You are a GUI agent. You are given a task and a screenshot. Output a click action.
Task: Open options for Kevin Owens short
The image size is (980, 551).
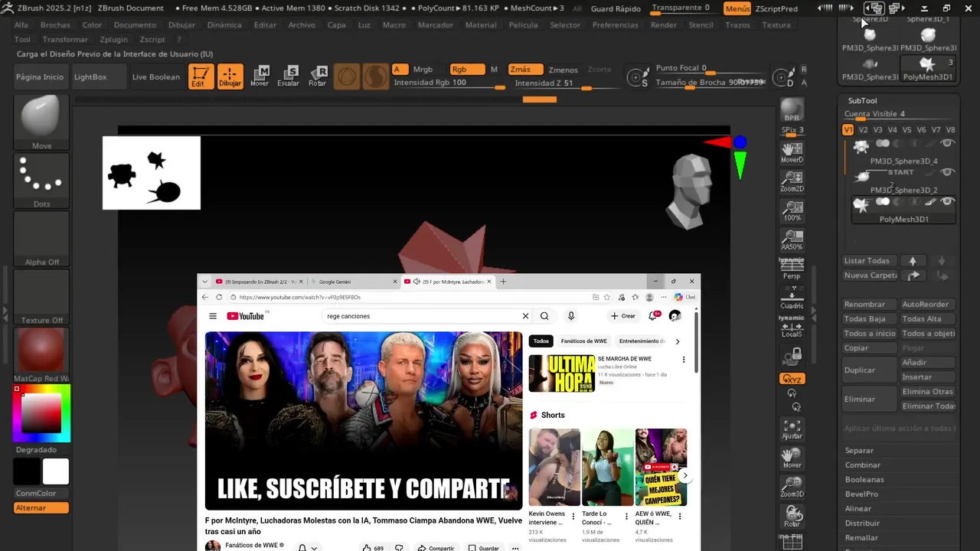[573, 517]
